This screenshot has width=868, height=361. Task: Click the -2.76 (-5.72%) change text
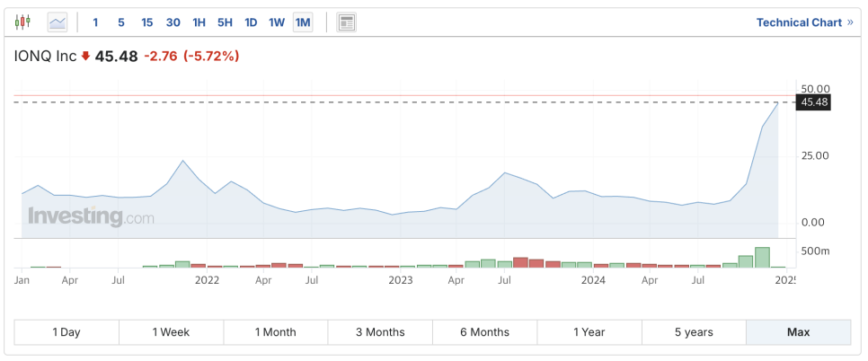tap(191, 56)
